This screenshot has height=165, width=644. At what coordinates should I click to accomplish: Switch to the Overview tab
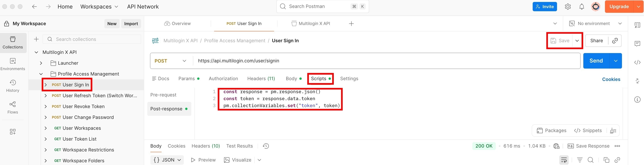pyautogui.click(x=177, y=24)
